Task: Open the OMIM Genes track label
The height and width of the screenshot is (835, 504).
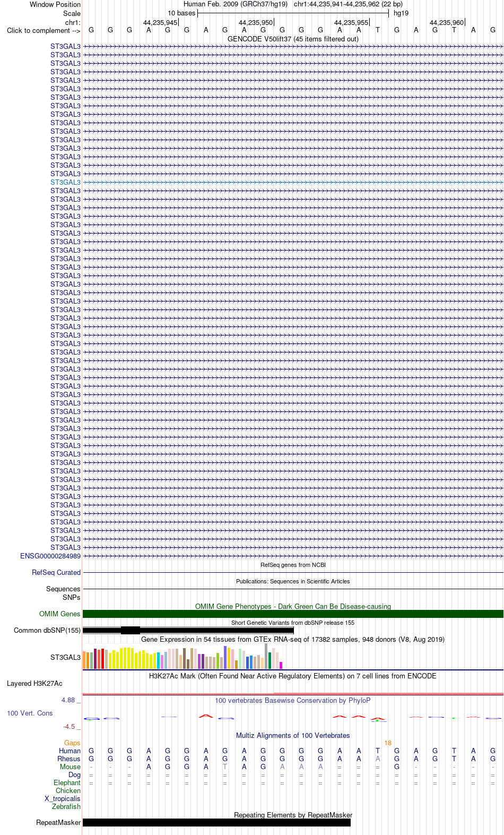Action: 60,614
